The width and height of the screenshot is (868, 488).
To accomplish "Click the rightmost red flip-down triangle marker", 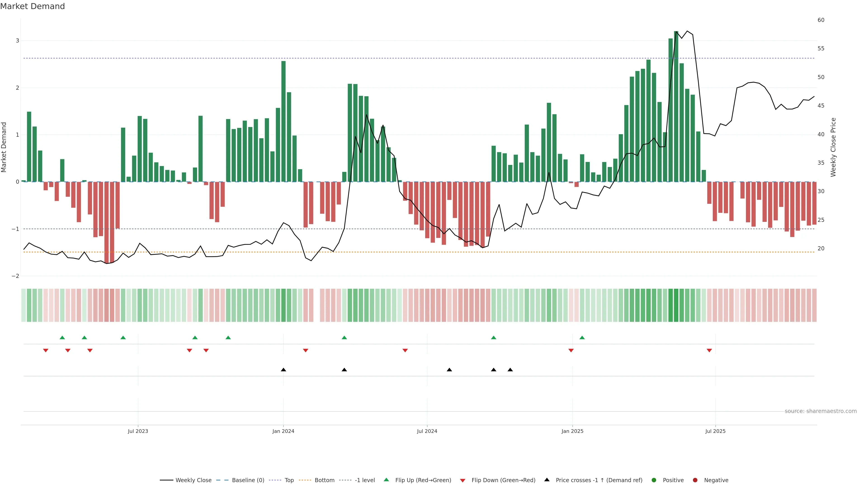I will click(x=709, y=351).
